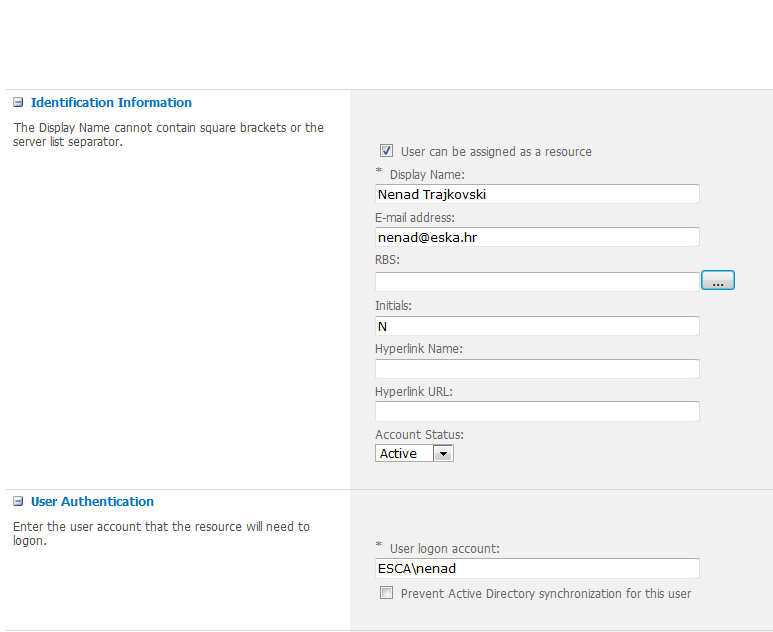The height and width of the screenshot is (632, 773).
Task: Click the 'Account Status:' label
Action: coord(419,435)
